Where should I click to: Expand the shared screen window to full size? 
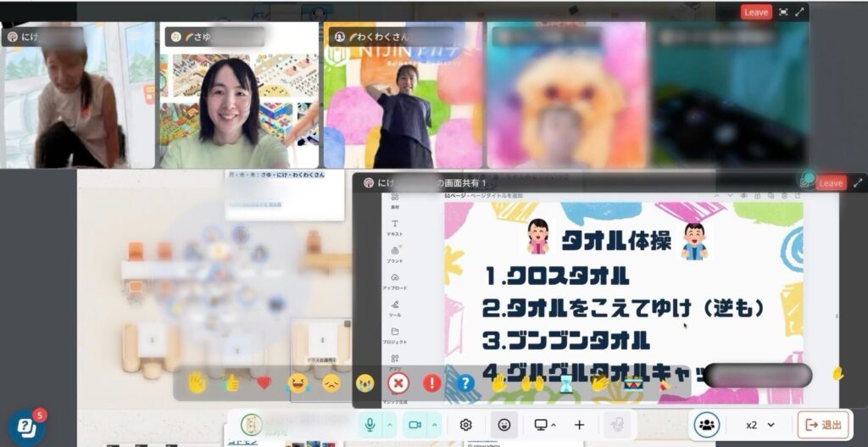(x=858, y=183)
